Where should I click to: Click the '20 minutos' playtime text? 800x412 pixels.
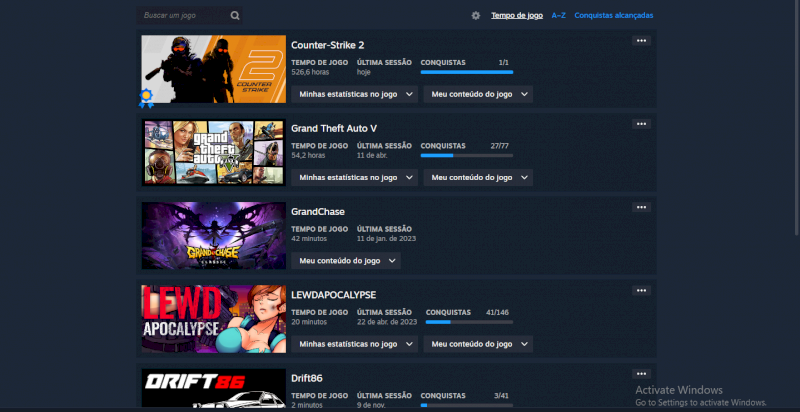pyautogui.click(x=309, y=322)
